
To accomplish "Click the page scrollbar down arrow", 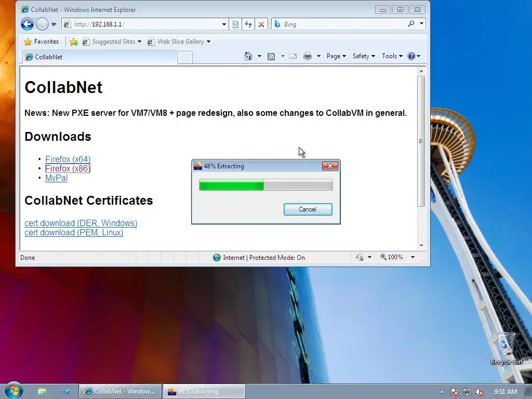I will click(421, 245).
